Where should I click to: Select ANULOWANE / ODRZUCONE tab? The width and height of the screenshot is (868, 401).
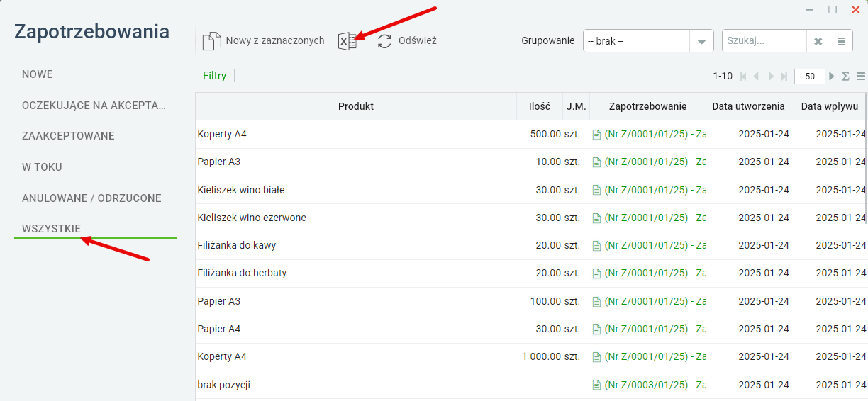[x=91, y=198]
